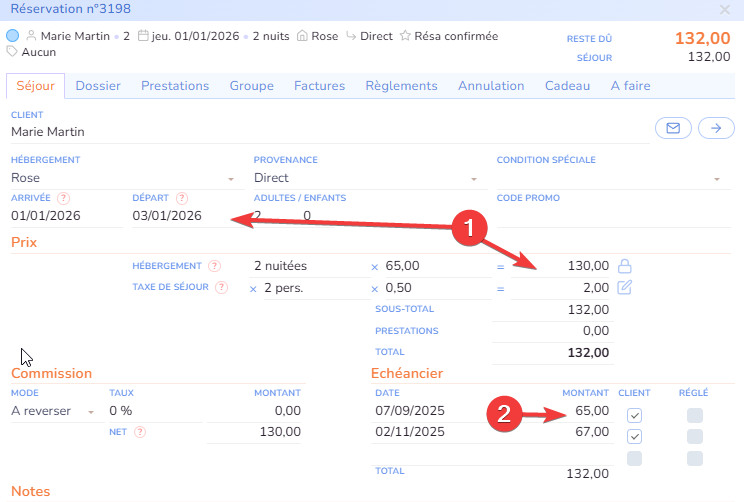Click the arrow button next to email
The image size is (744, 502).
715,128
